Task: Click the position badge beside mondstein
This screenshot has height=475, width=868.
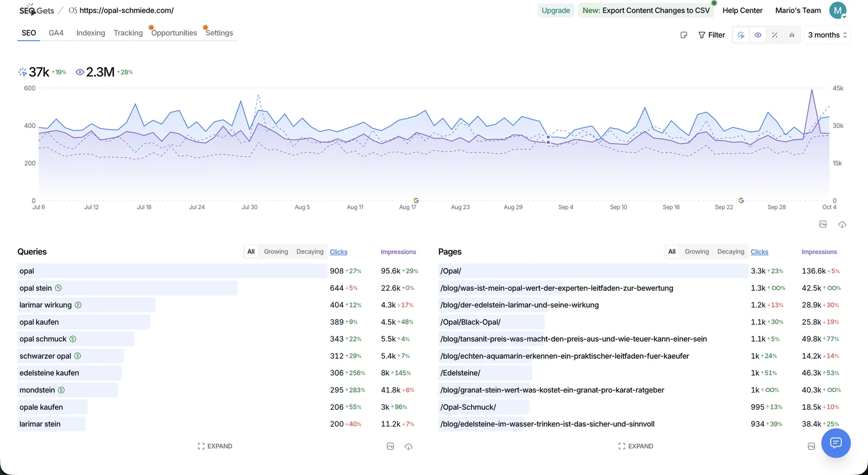Action: 61,390
